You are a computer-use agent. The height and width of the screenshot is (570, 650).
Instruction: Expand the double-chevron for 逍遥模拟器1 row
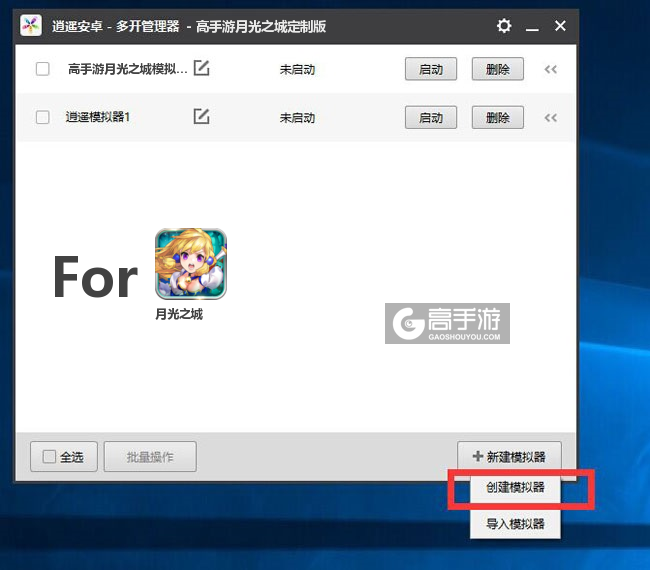[550, 118]
